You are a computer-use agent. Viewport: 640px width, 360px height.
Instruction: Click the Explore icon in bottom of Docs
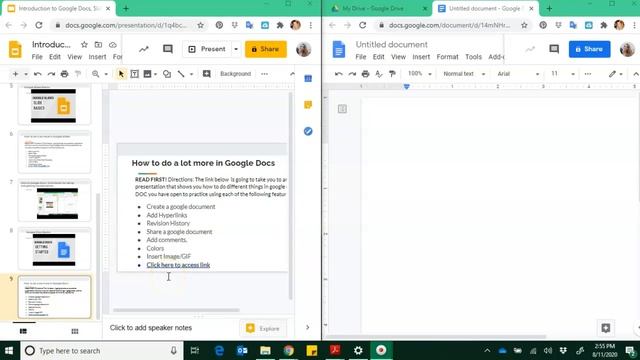(606, 328)
